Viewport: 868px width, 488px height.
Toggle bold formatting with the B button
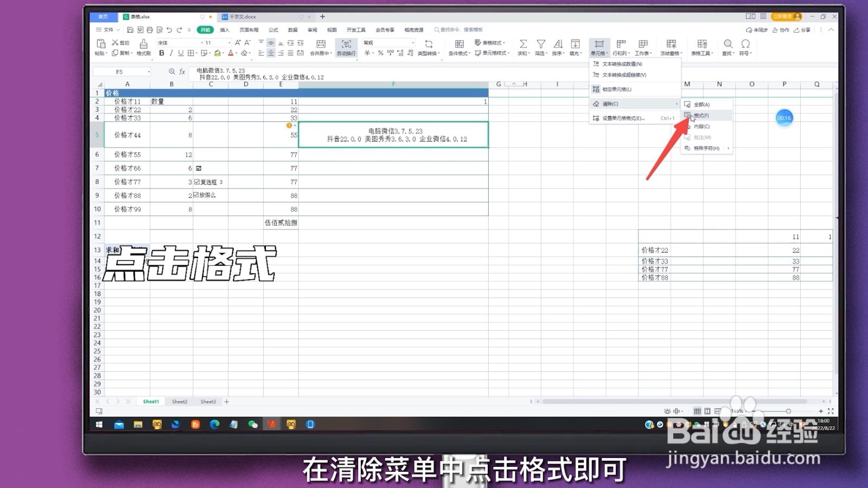click(162, 53)
